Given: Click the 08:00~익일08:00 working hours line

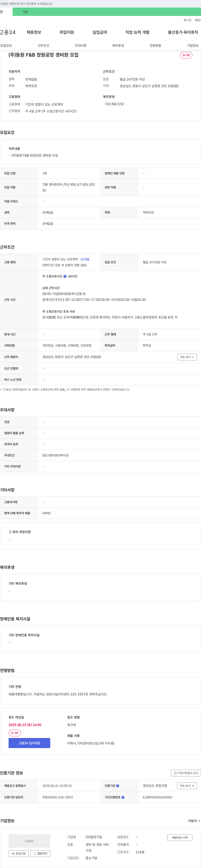Looking at the screenshot, I should click(64, 294).
